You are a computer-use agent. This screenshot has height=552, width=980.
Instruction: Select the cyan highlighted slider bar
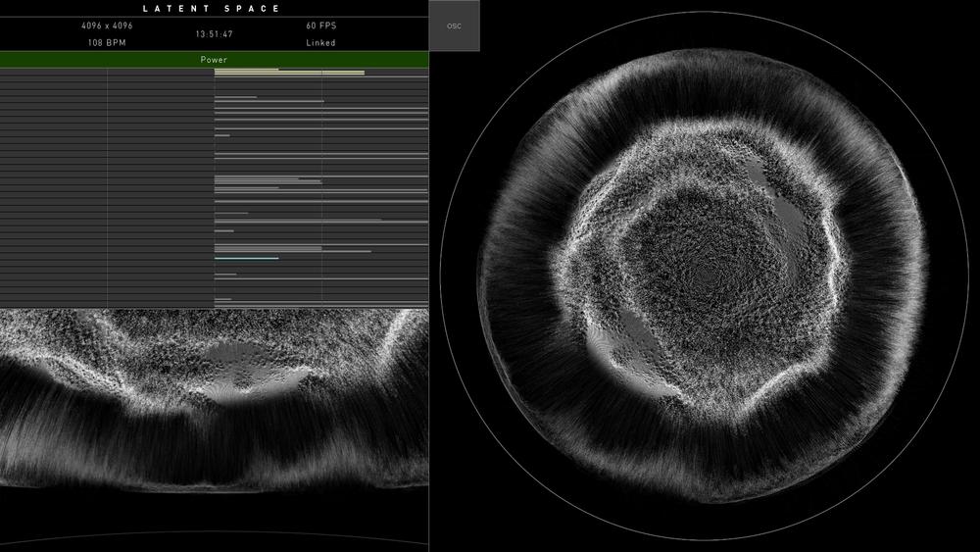coord(246,259)
